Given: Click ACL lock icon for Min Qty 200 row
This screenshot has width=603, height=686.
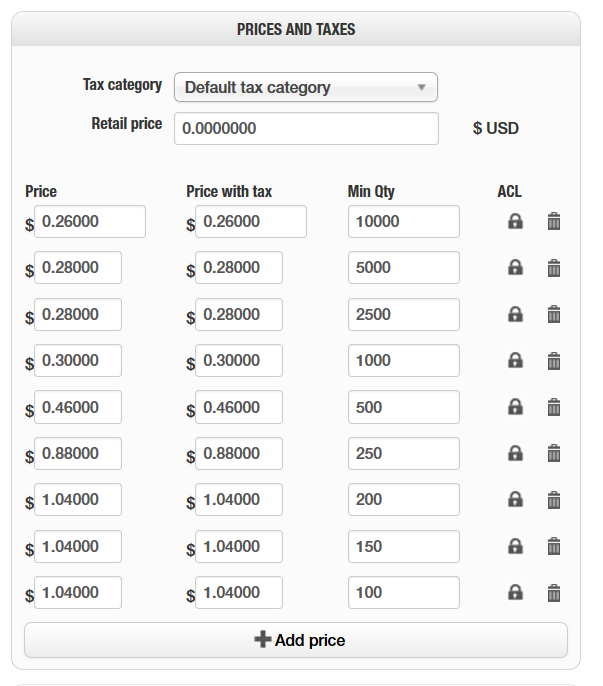Looking at the screenshot, I should pos(515,499).
